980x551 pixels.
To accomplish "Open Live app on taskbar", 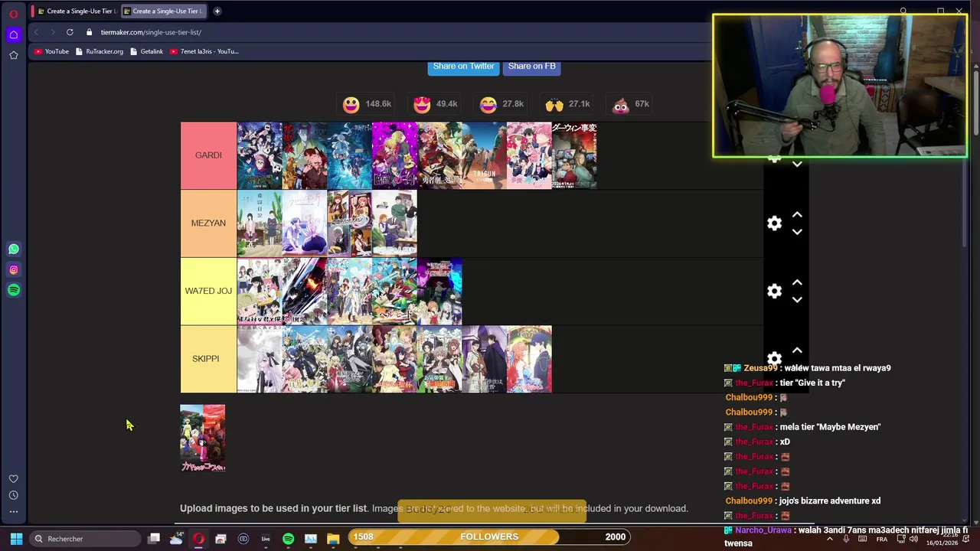I will tap(266, 539).
